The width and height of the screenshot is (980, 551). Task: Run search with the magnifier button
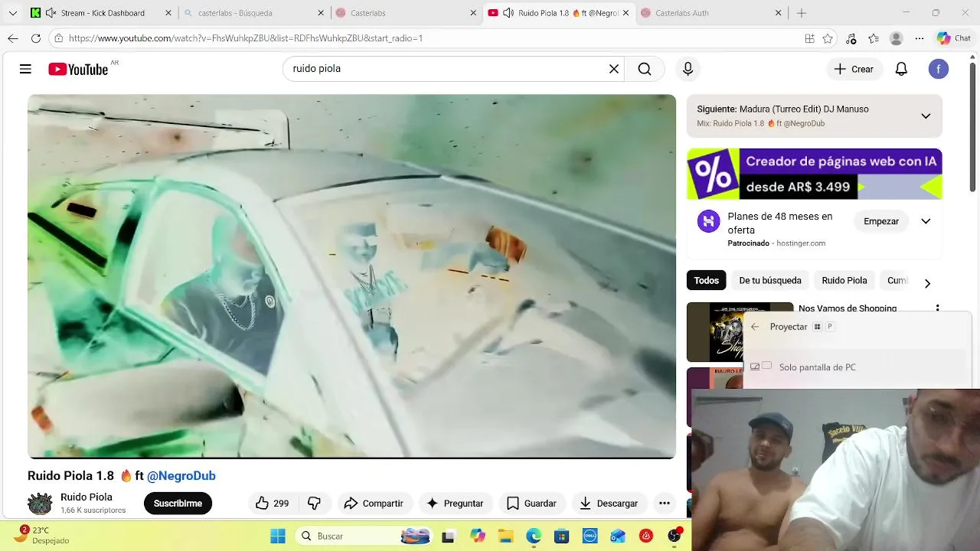[x=645, y=69]
